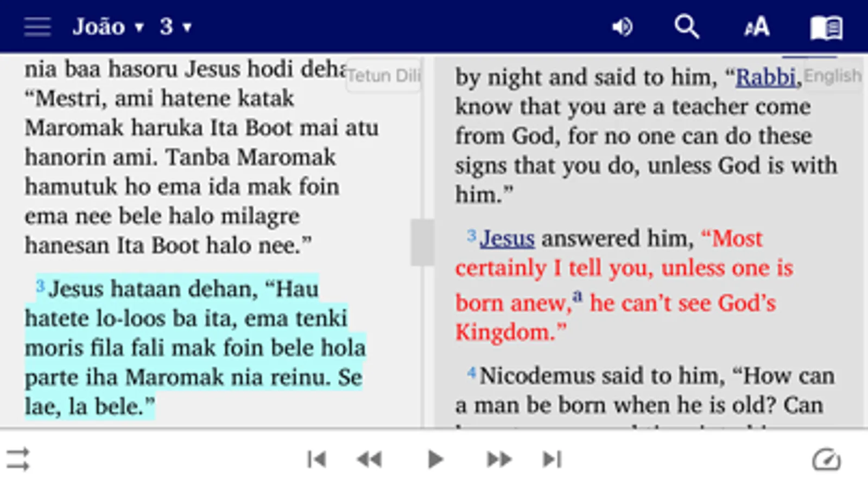Open playback speed control
Screen dimensions: 868x489
[x=826, y=460]
